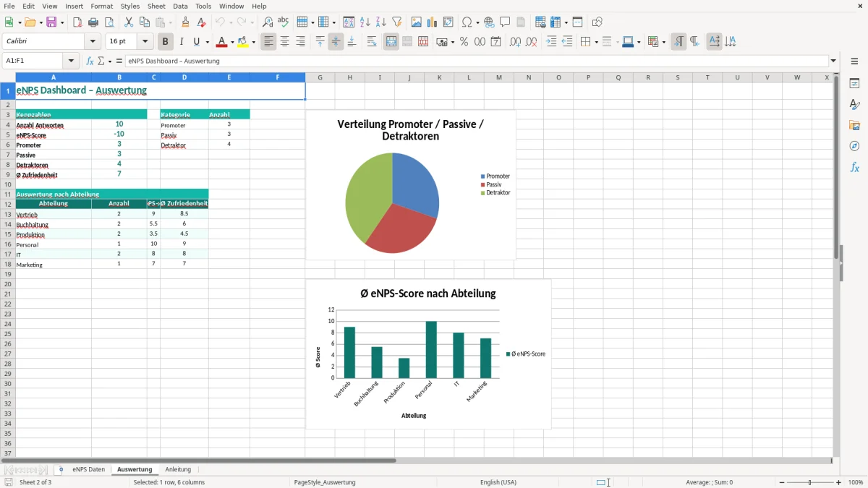The image size is (868, 488).
Task: Open the special character dropdown arrow
Action: 477,22
